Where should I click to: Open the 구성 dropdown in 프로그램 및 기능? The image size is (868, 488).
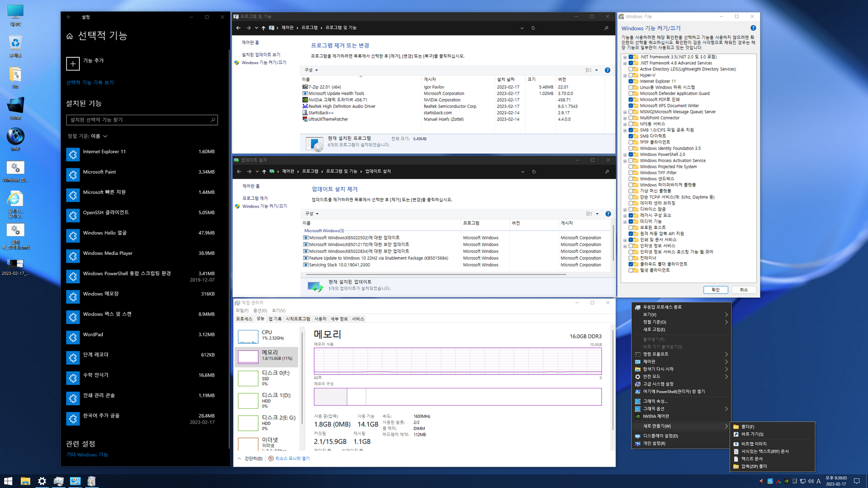coord(311,70)
